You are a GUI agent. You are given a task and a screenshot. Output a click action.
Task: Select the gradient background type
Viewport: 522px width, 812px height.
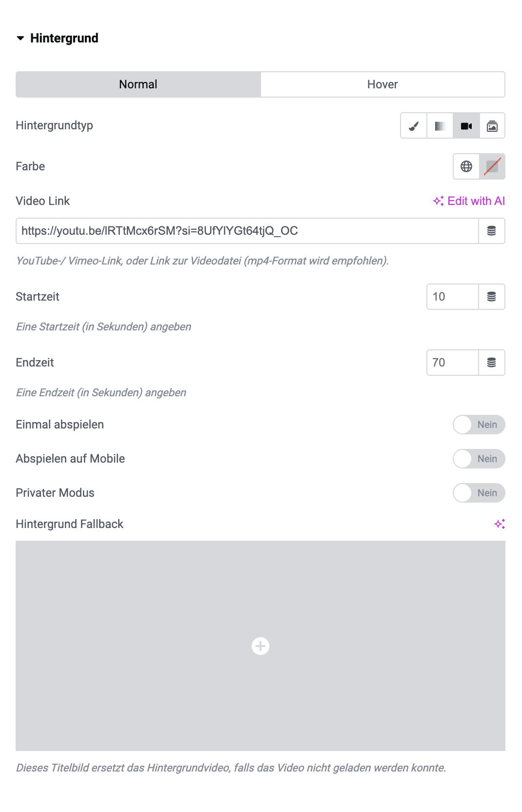[x=440, y=126]
